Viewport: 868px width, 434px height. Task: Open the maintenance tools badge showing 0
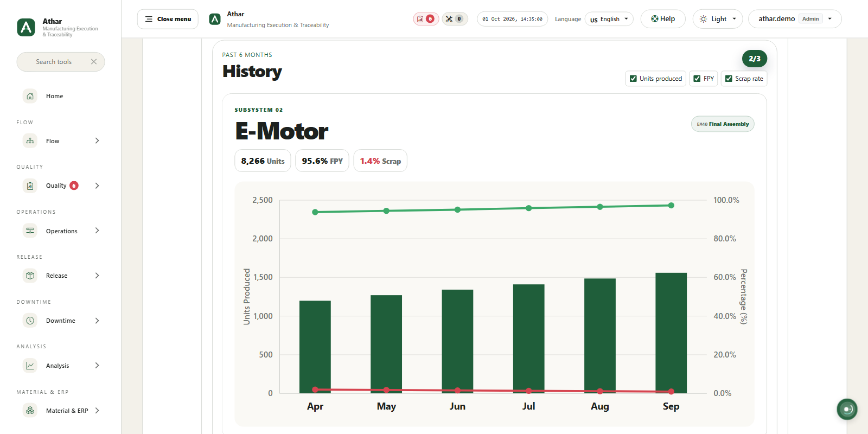point(455,19)
